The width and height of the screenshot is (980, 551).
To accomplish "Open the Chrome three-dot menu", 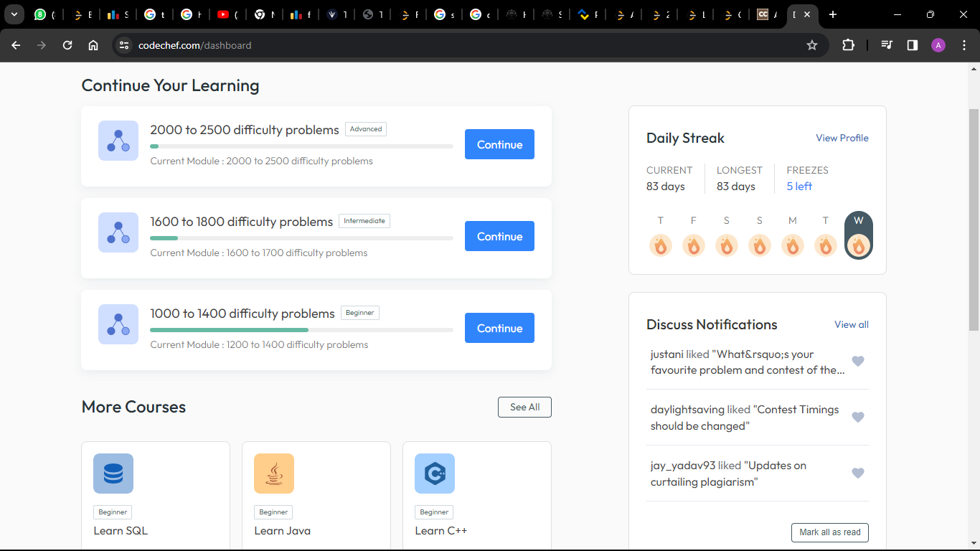I will [964, 45].
